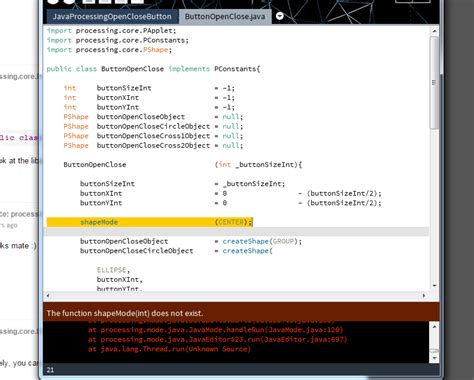Click the ButtonOpenClose constructor name
Image resolution: width=474 pixels, height=380 pixels.
coord(95,165)
